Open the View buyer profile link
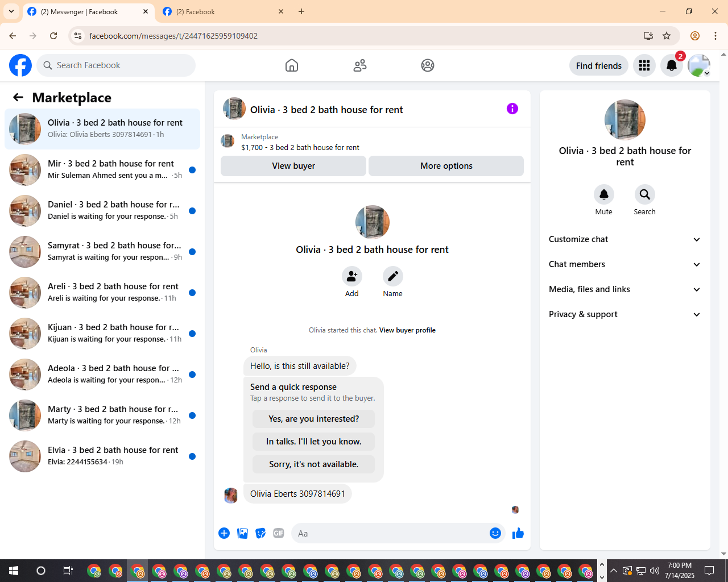Viewport: 728px width, 582px height. [x=407, y=330]
